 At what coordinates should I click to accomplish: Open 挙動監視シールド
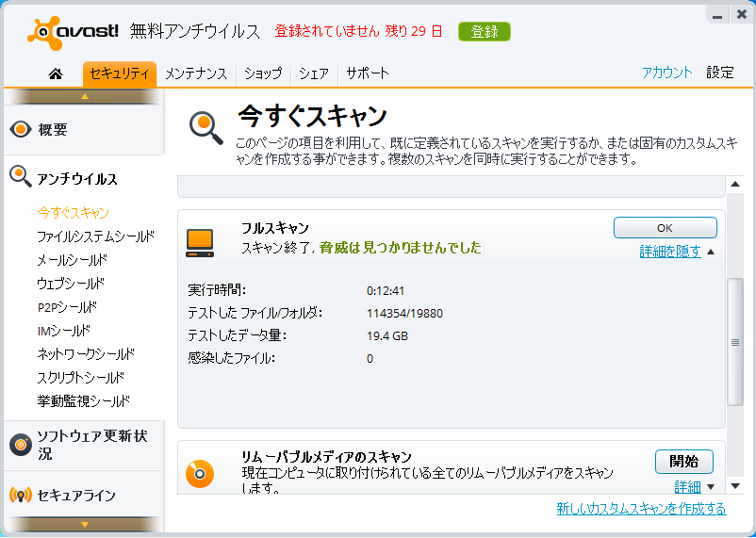(x=84, y=401)
